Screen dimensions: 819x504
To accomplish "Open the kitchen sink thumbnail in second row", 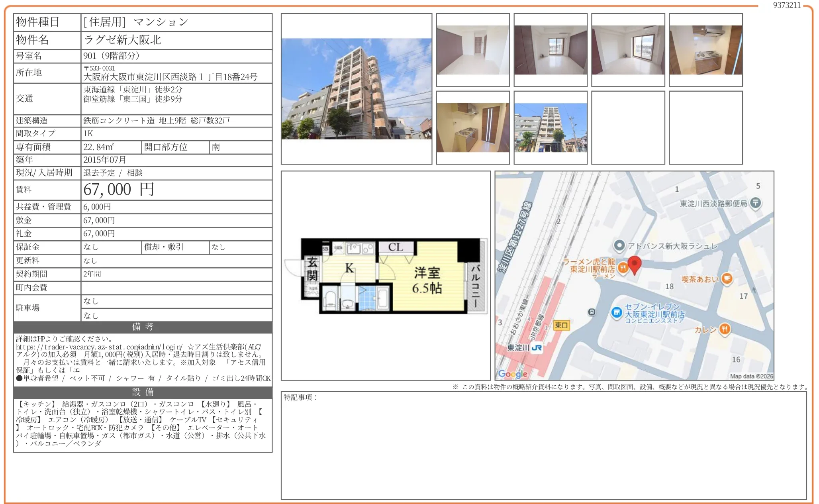I will 472,127.
